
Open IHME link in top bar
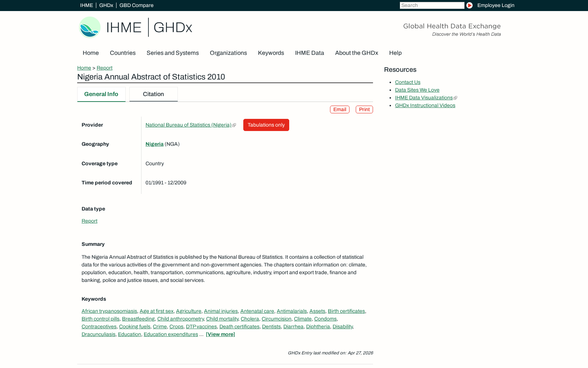(x=86, y=5)
